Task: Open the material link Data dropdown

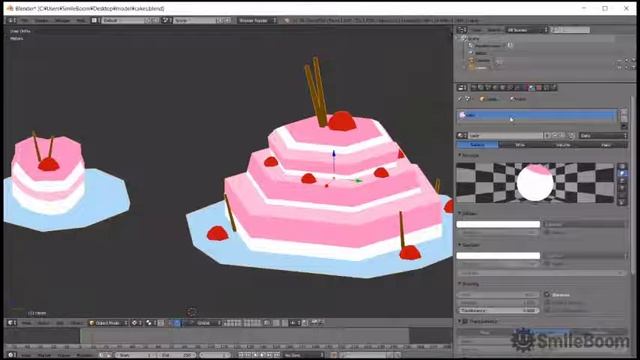Action: coord(602,136)
